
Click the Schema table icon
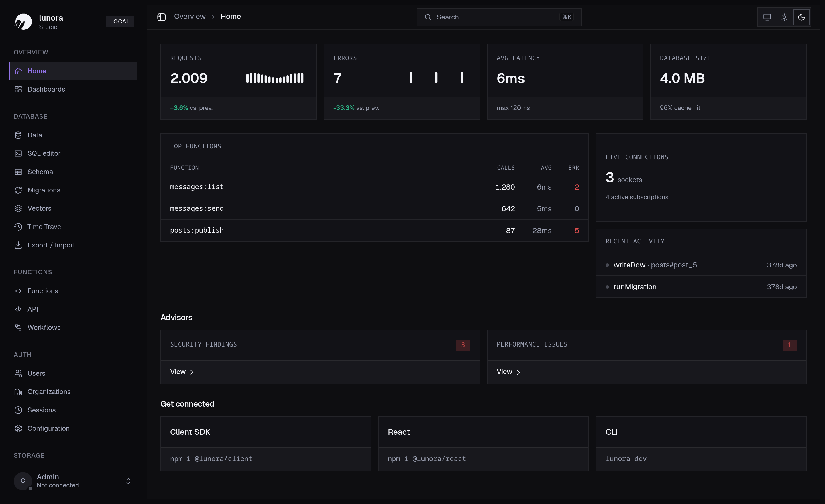(x=18, y=172)
